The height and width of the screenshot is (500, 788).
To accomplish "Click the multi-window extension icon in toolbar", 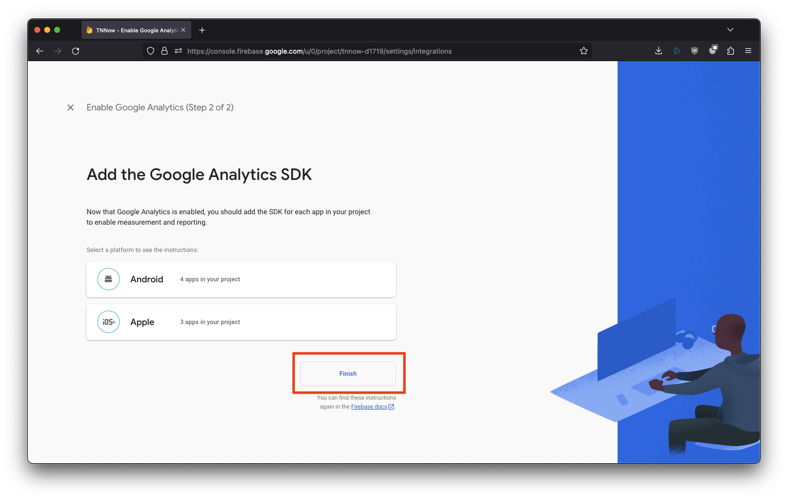I will point(713,50).
